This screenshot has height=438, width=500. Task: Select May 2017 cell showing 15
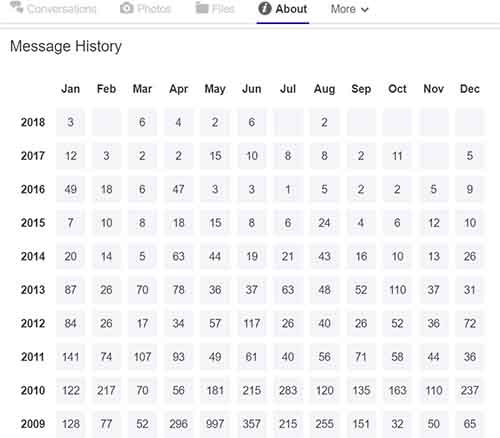[x=215, y=156]
